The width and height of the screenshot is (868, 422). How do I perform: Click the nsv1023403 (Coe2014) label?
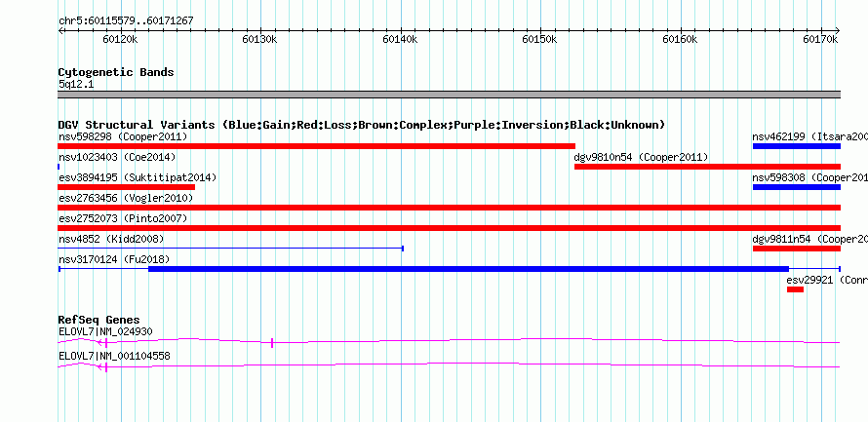[x=117, y=157]
